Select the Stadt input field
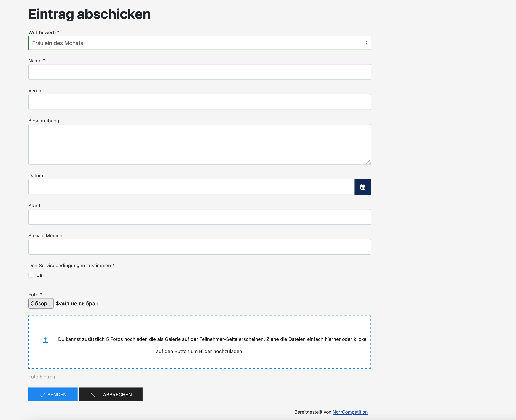Viewport: 516px width, 420px height. click(200, 217)
